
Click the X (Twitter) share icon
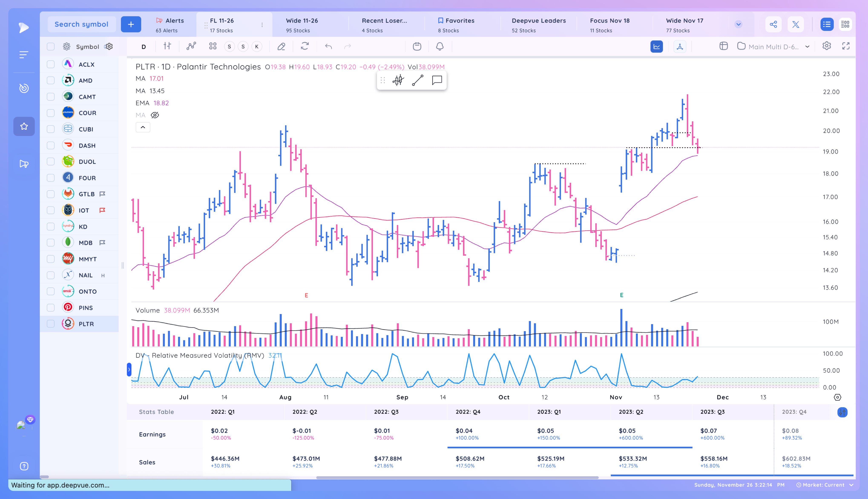(x=796, y=24)
